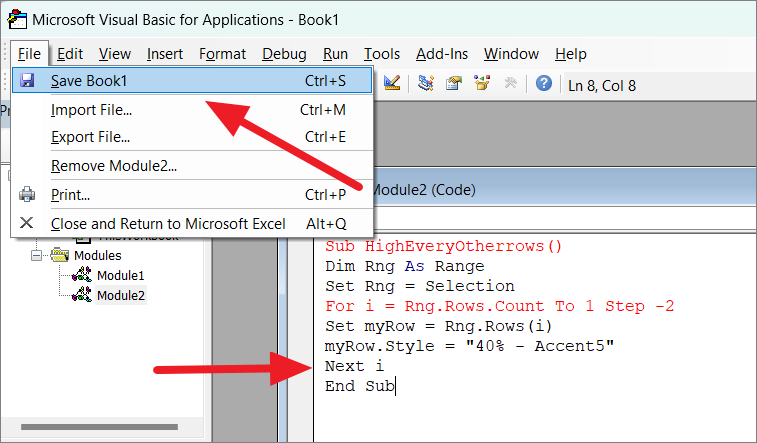Select Module1 in the project tree
The height and width of the screenshot is (443, 757).
click(x=121, y=276)
